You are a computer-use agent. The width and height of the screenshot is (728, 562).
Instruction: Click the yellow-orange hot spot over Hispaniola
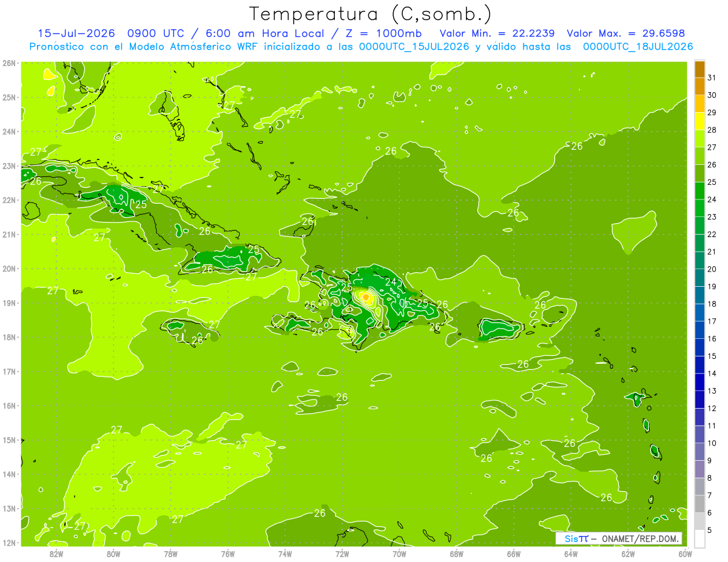coord(366,297)
